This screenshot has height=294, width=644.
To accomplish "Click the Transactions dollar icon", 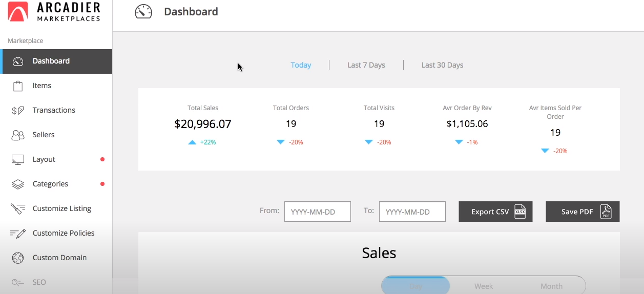I will pos(18,110).
